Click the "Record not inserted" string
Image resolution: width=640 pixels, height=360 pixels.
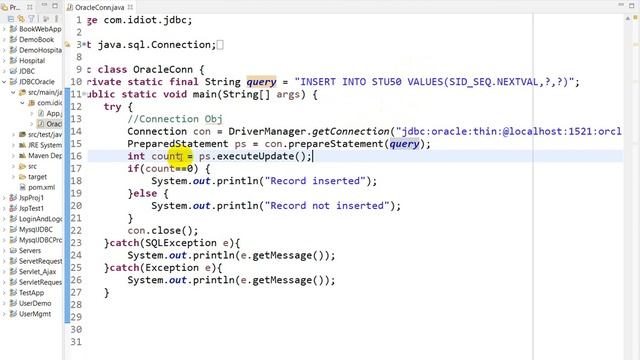pos(326,206)
